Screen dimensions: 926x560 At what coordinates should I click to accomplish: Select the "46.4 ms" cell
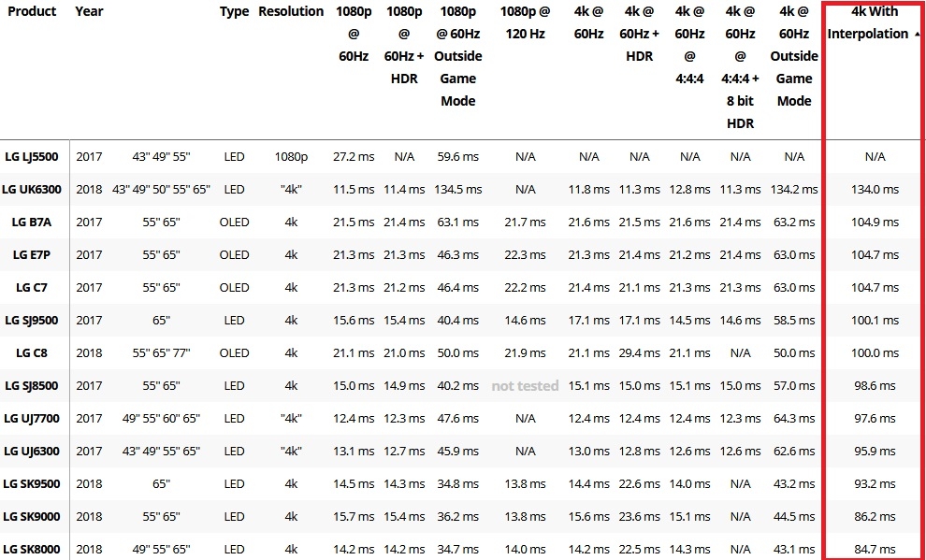458,287
